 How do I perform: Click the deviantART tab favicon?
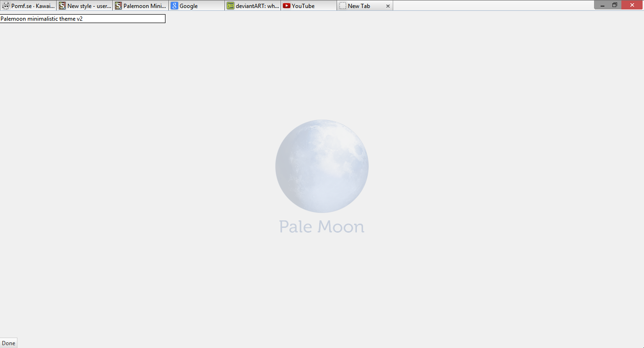[231, 6]
